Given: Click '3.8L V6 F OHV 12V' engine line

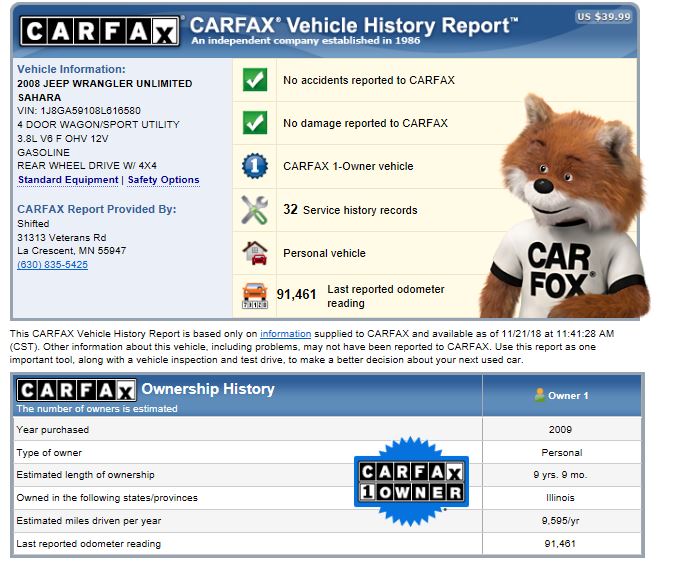Looking at the screenshot, I should tap(63, 139).
